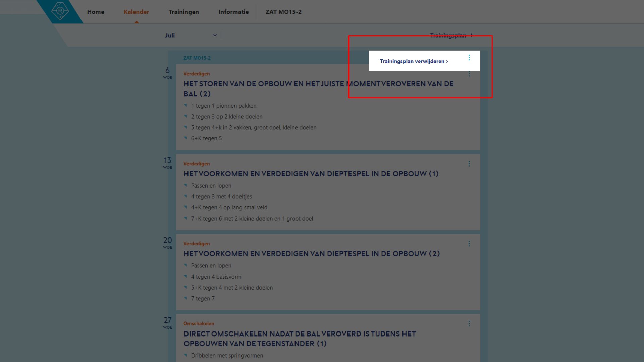Click exercise '1 tegen 1 pionnen pakken'
Image resolution: width=644 pixels, height=362 pixels.
tap(223, 106)
